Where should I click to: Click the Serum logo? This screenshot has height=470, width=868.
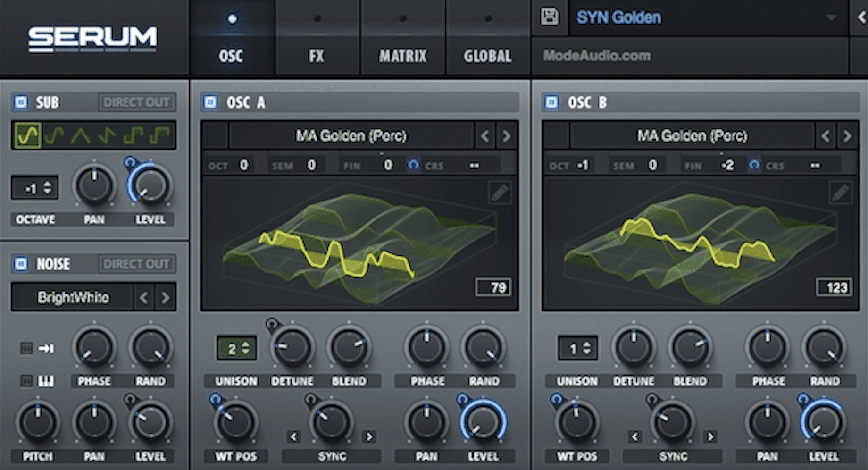pos(92,39)
